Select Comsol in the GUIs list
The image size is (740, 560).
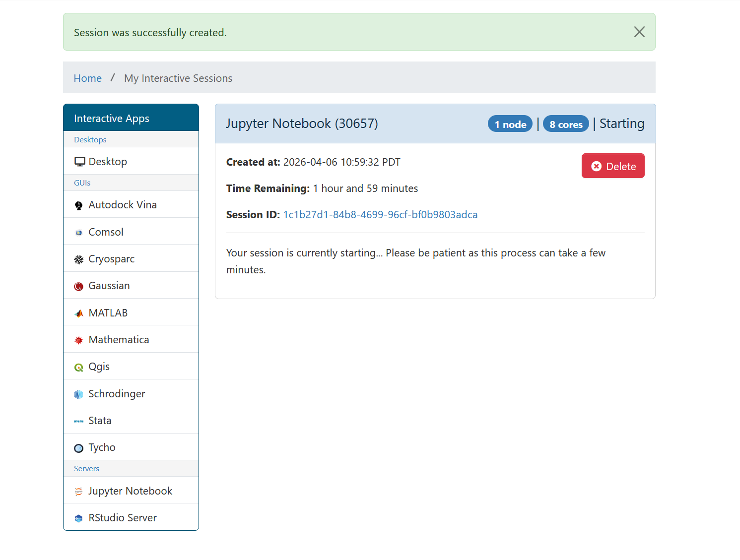coord(131,232)
